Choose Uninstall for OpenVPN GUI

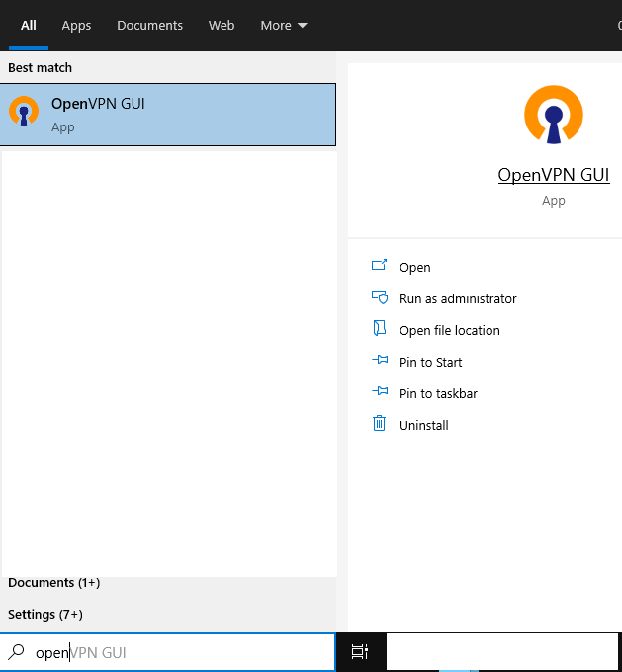coord(424,425)
